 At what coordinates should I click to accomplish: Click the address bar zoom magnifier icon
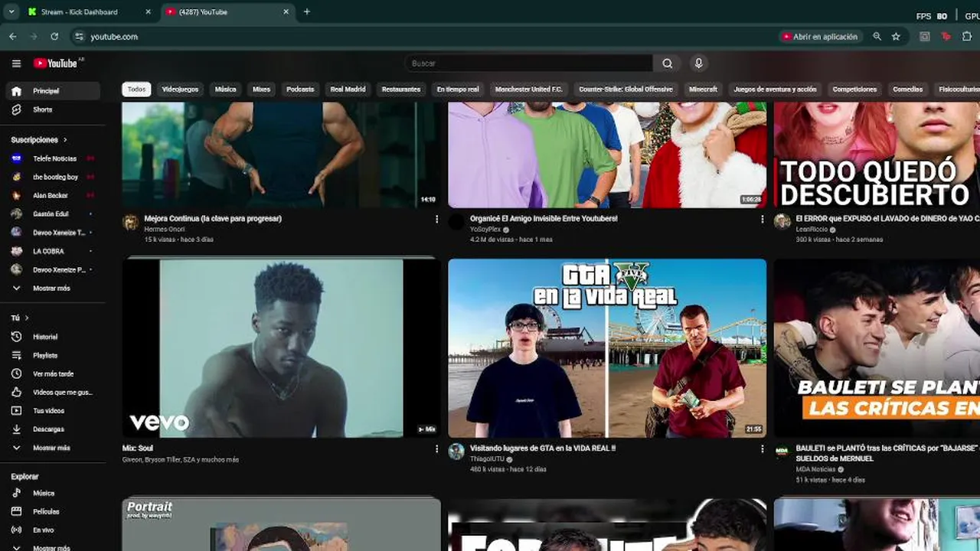[x=877, y=36]
